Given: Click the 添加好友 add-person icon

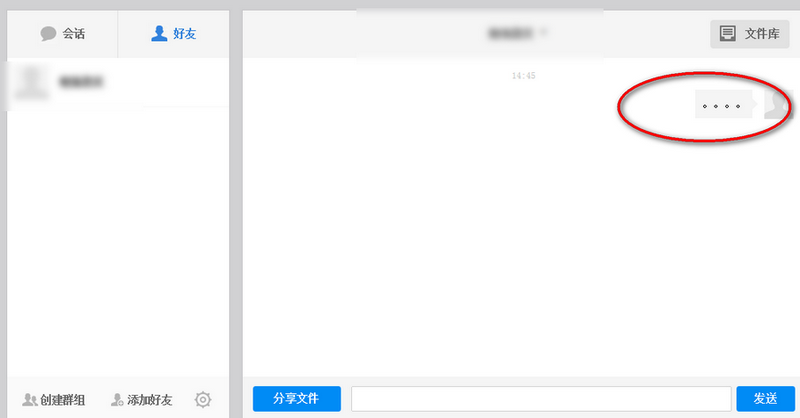Looking at the screenshot, I should (118, 400).
